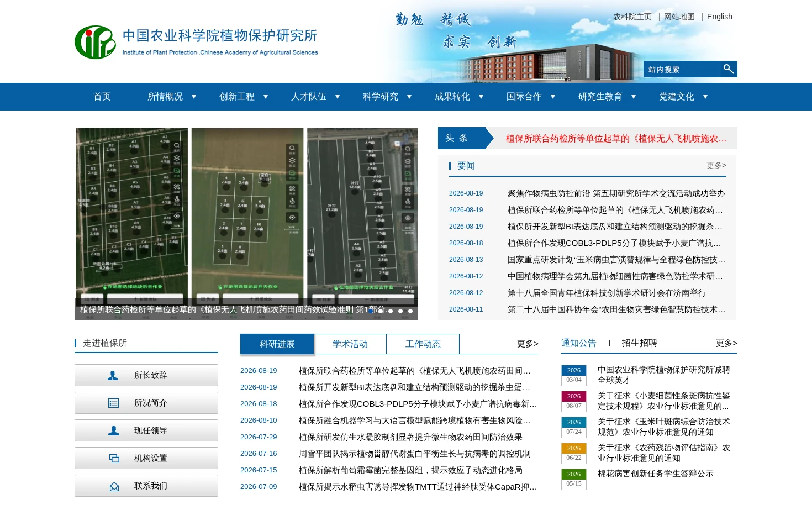Expand the 研究生教育 dropdown arrow
The image size is (812, 510).
point(634,97)
